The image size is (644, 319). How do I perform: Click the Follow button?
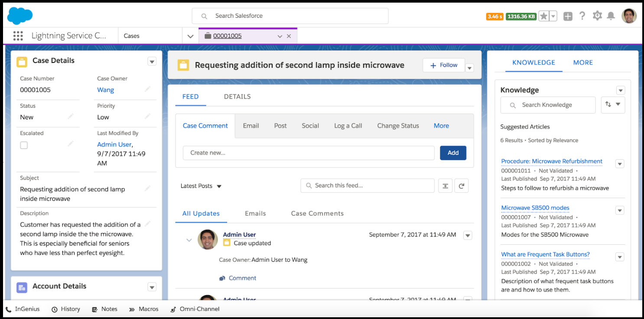pyautogui.click(x=443, y=65)
